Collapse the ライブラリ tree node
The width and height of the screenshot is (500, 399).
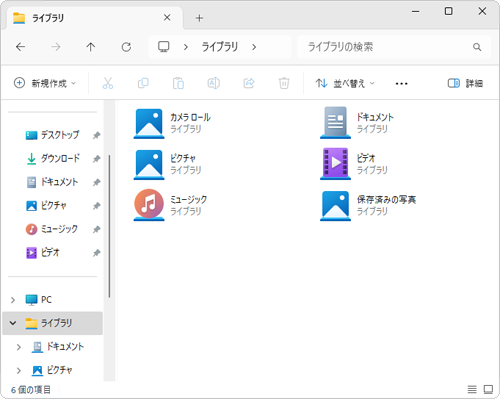pyautogui.click(x=13, y=323)
